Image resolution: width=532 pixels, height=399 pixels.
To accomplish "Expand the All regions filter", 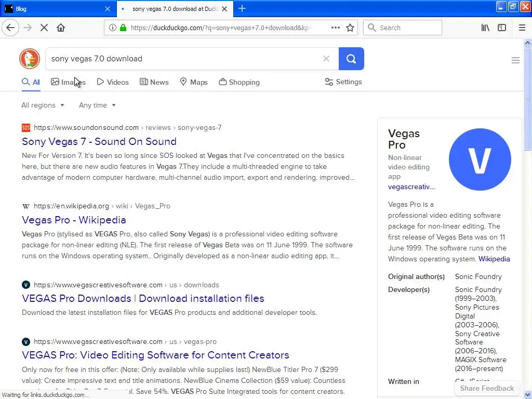I will pos(43,105).
